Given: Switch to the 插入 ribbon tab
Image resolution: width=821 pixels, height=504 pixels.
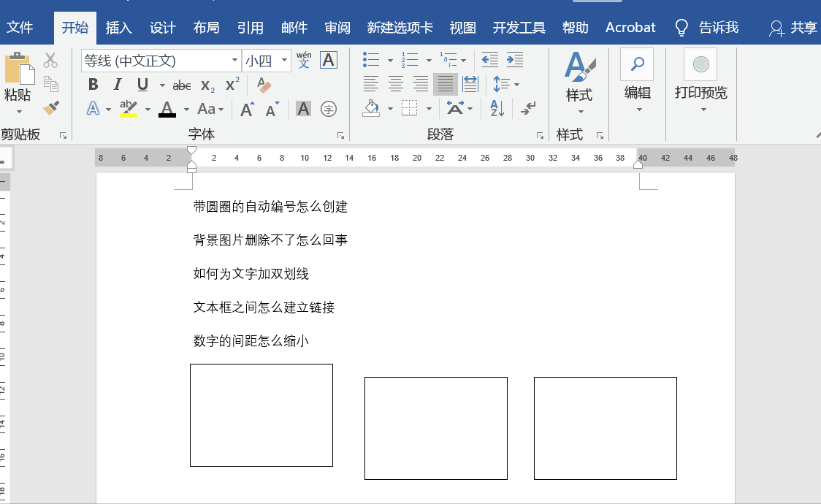Looking at the screenshot, I should (119, 27).
